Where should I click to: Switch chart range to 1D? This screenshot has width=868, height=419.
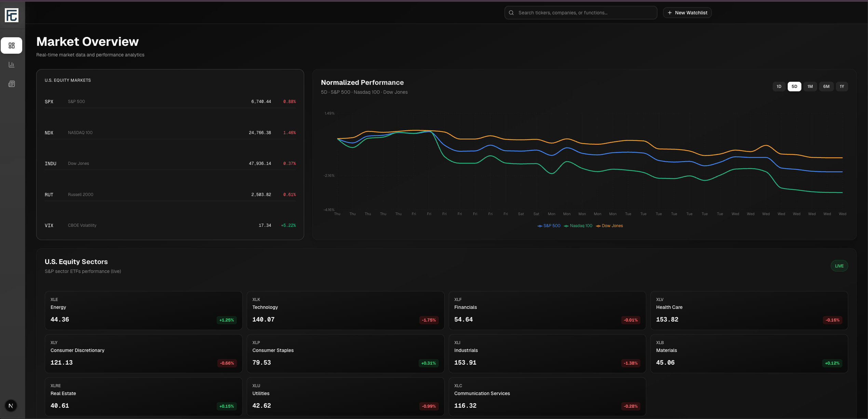[x=779, y=87]
